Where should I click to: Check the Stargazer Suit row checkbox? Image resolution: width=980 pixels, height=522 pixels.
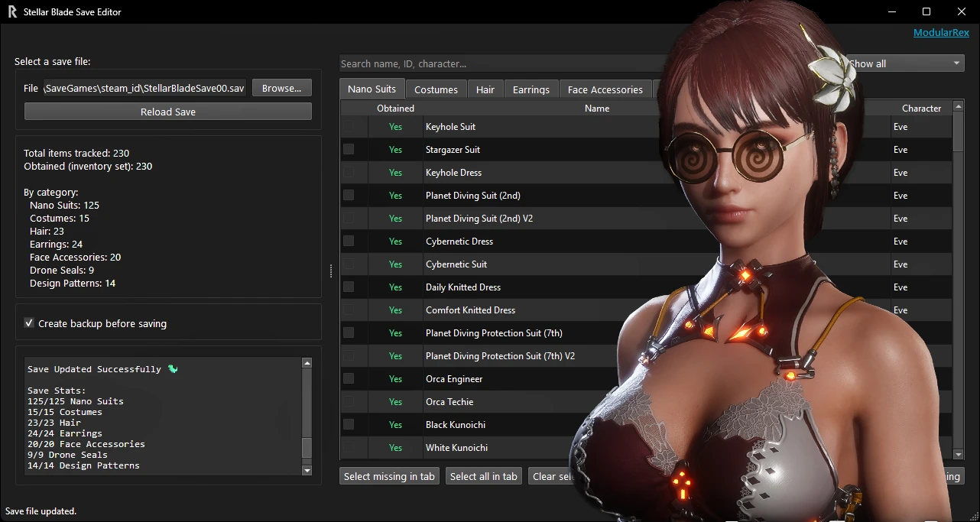pos(349,150)
